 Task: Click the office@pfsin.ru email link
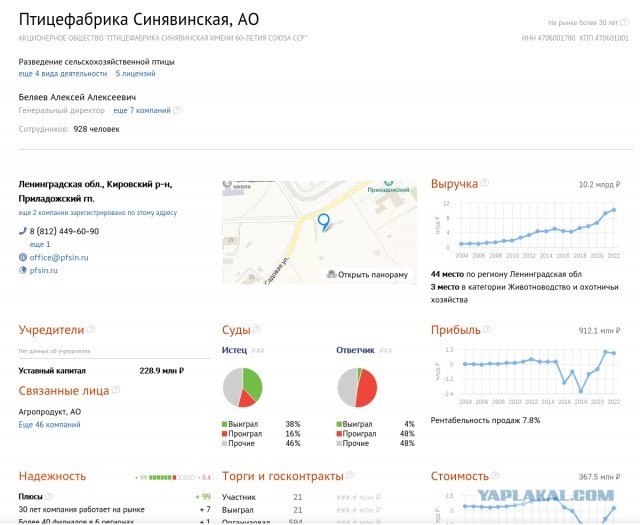click(x=59, y=257)
